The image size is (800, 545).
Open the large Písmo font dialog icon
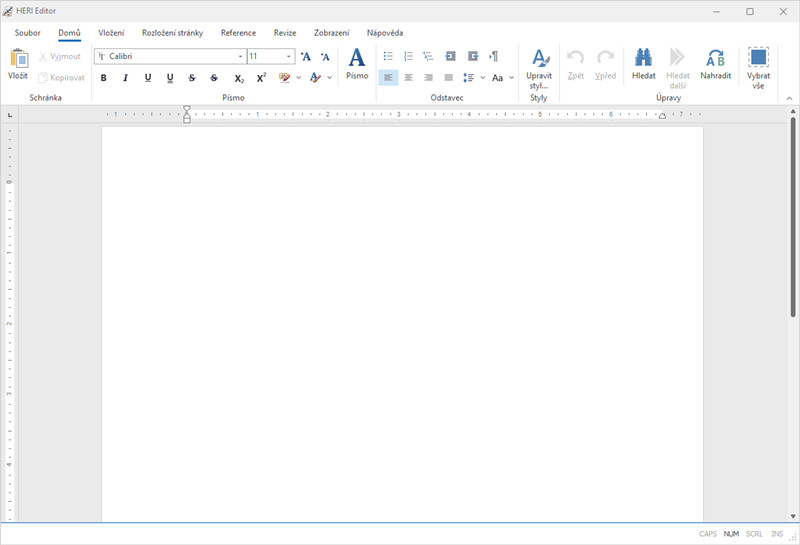[x=357, y=64]
